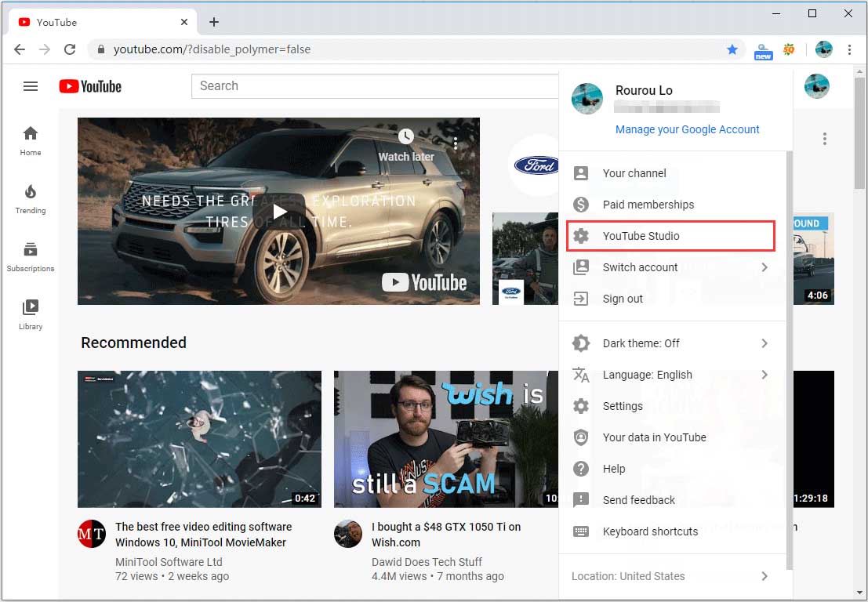Click the Ford channel logo

[x=536, y=165]
